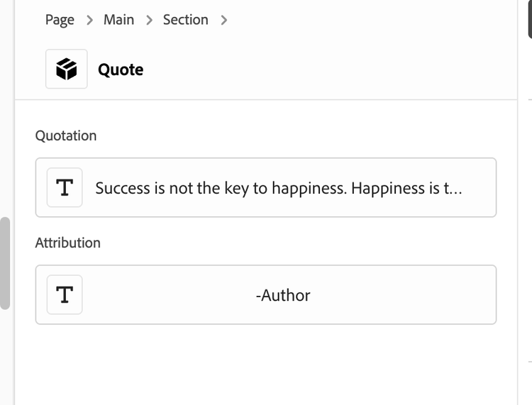Click the Quotation field label
532x405 pixels.
[x=66, y=135]
